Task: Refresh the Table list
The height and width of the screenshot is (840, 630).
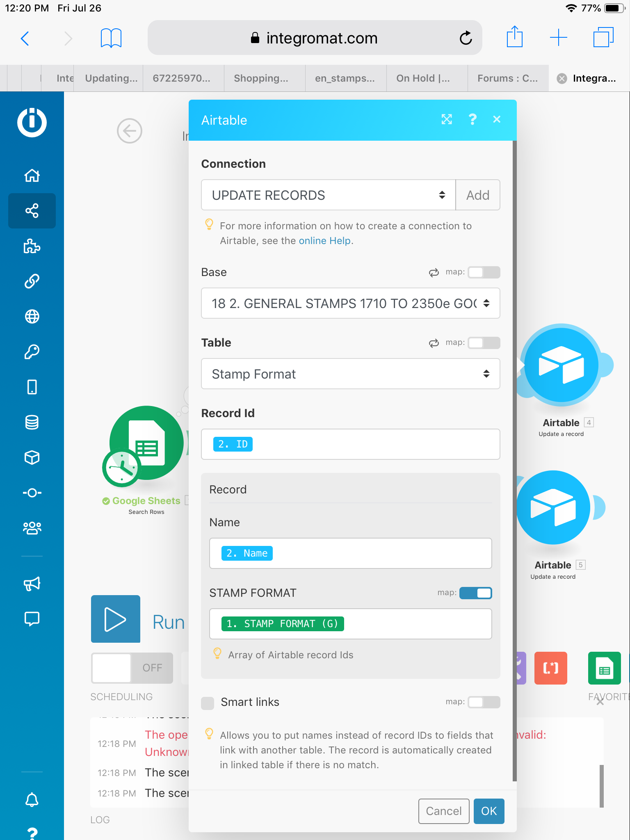Action: (x=434, y=343)
